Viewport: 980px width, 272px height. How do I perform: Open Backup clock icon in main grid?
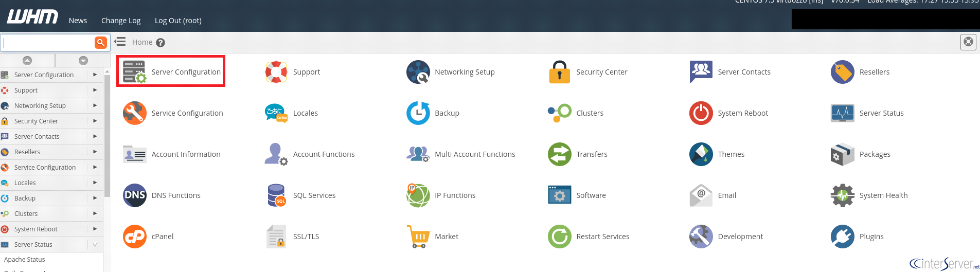point(418,113)
